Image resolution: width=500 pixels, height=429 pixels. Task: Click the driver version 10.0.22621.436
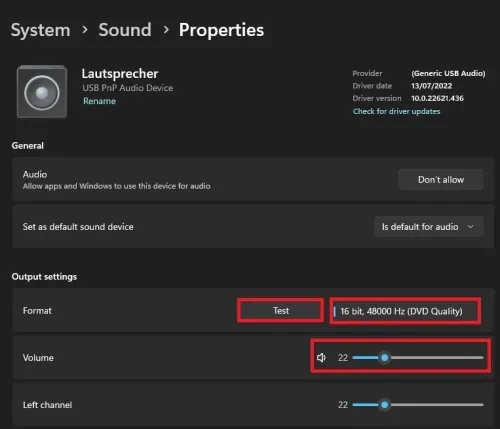click(437, 98)
